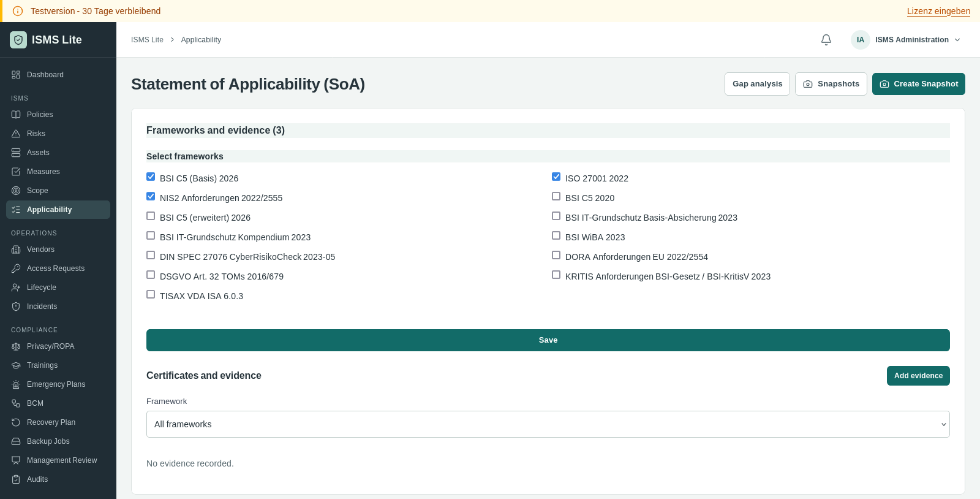The image size is (980, 499).
Task: Click Gap analysis button
Action: point(757,84)
